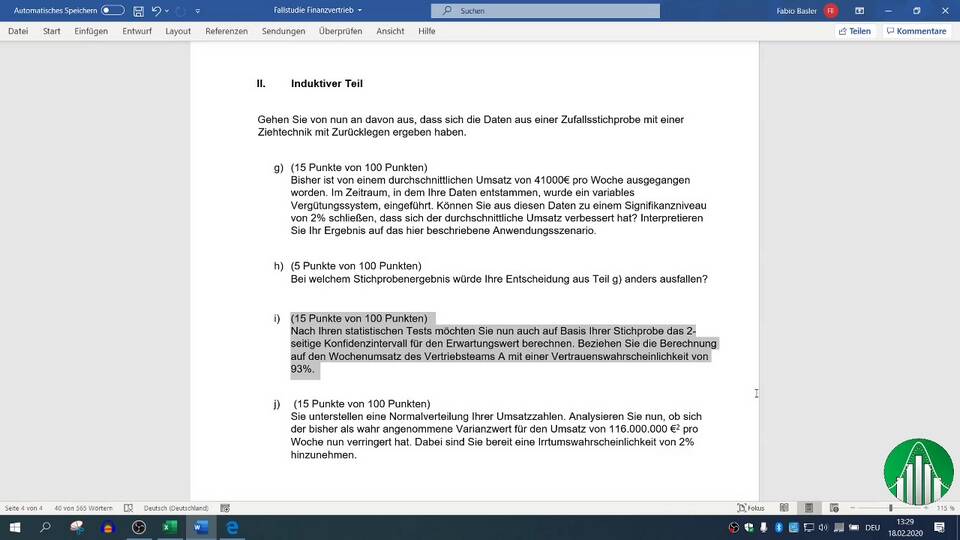Open the Windows Start menu
The width and height of the screenshot is (960, 540).
pos(15,527)
